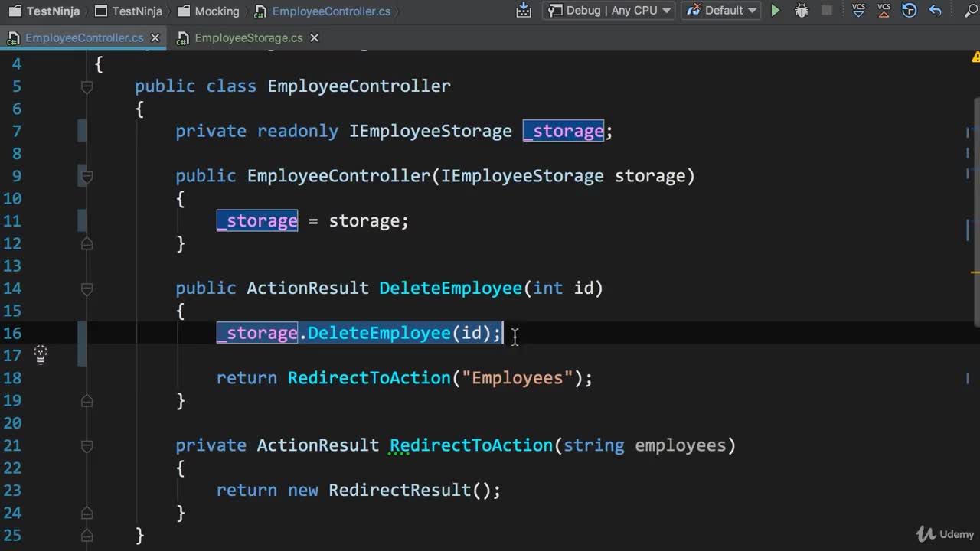Click _storage assignment on line 11

tap(257, 221)
